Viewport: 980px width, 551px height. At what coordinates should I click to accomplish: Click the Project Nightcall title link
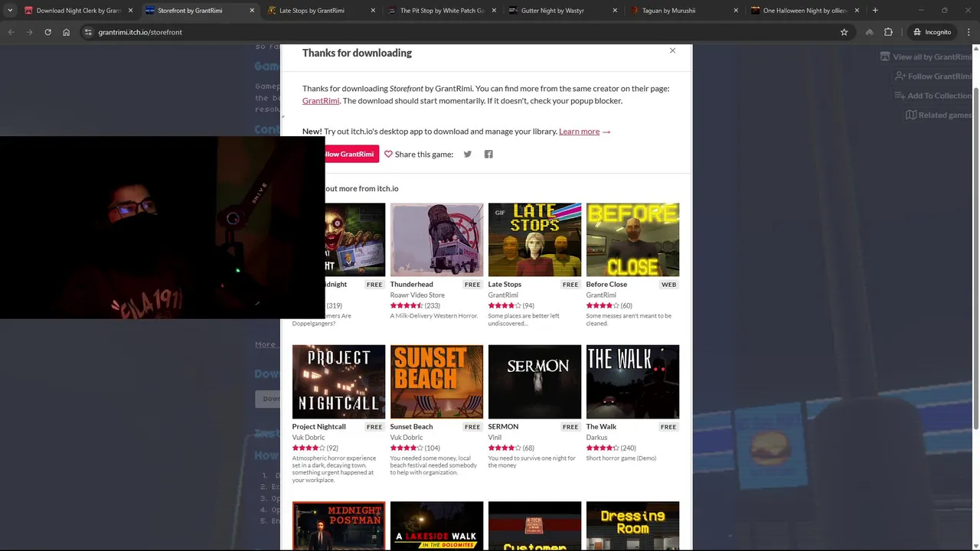tap(318, 426)
